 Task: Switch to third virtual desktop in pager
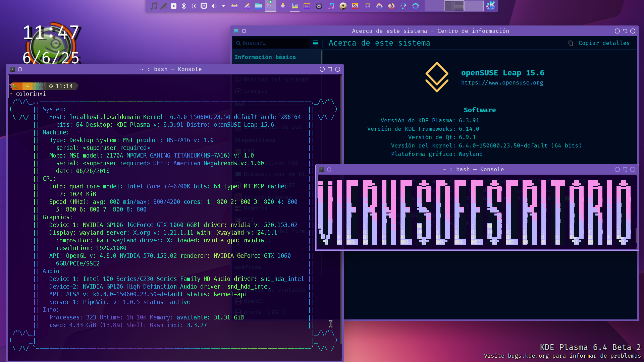[474, 6]
